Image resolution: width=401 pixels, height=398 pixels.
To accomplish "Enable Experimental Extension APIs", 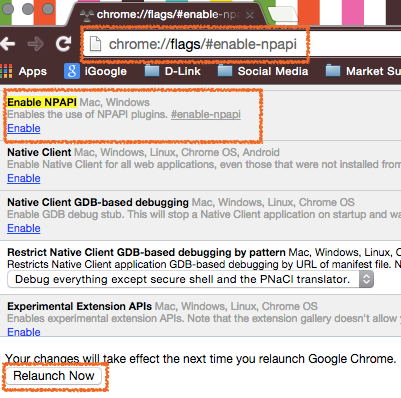I will [24, 332].
